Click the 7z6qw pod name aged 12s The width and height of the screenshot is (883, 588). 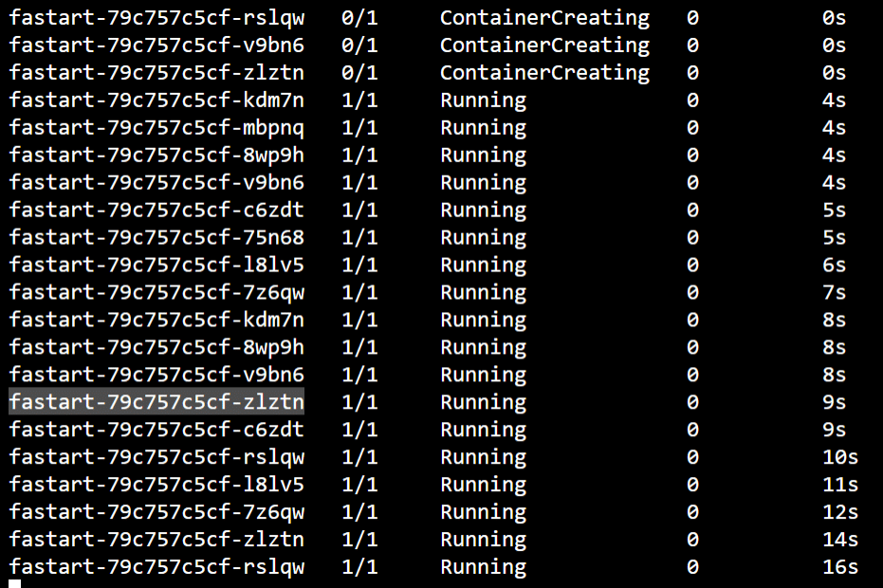point(156,512)
